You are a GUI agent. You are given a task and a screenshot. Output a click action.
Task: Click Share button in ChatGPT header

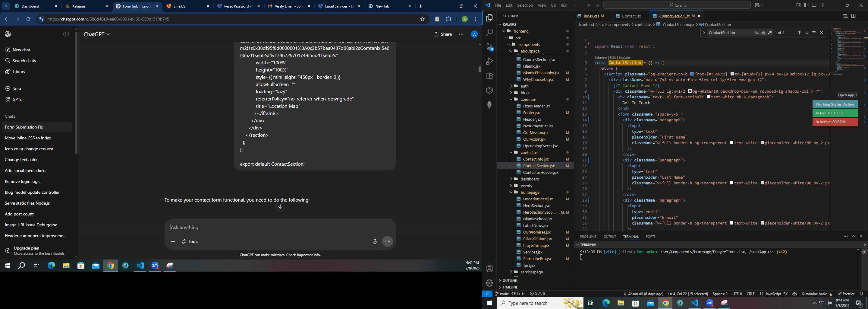coord(443,34)
